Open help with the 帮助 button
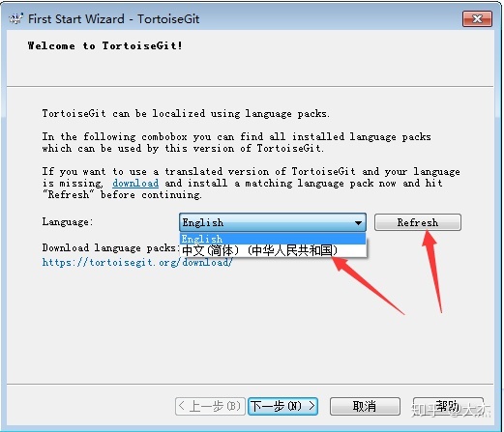This screenshot has height=432, width=504. pos(448,406)
